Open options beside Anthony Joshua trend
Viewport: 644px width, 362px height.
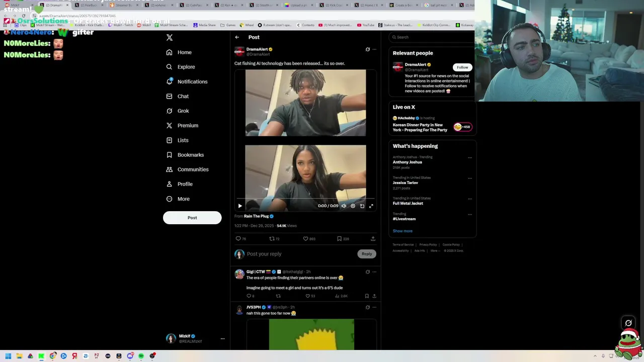tap(470, 157)
